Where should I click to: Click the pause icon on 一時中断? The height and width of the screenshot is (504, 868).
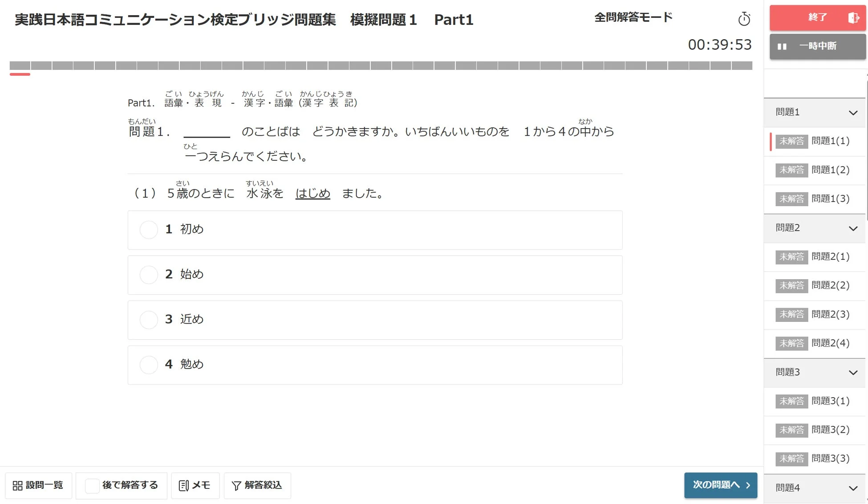[782, 46]
